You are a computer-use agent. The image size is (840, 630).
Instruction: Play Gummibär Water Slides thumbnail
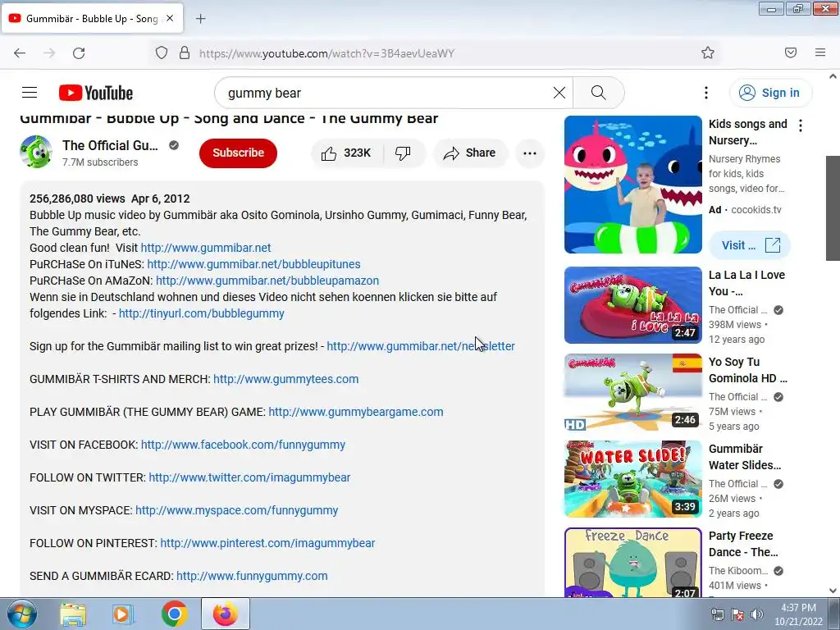tap(632, 479)
